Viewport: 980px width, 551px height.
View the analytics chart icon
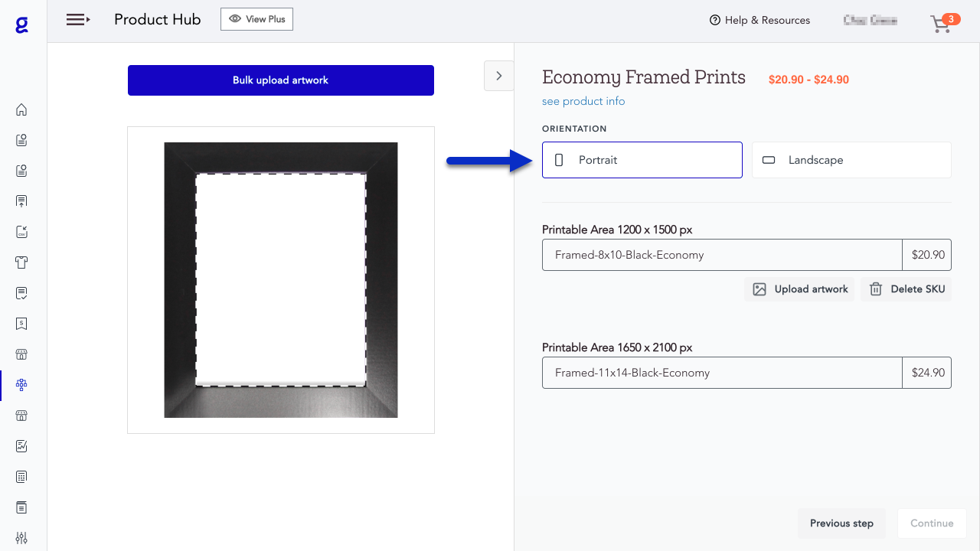click(21, 446)
